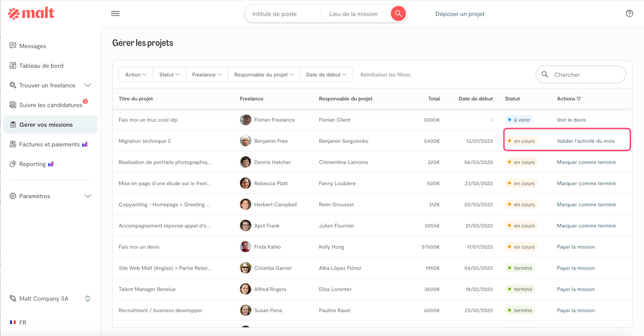Screen dimensions: 644x336
Task: Click Réinitialiser les filtres
Action: [x=385, y=74]
